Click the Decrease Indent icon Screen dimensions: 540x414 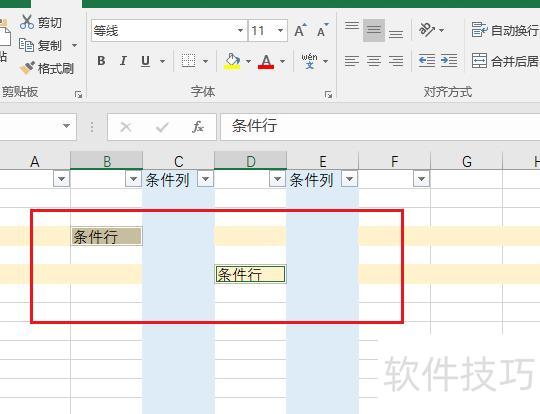(427, 61)
